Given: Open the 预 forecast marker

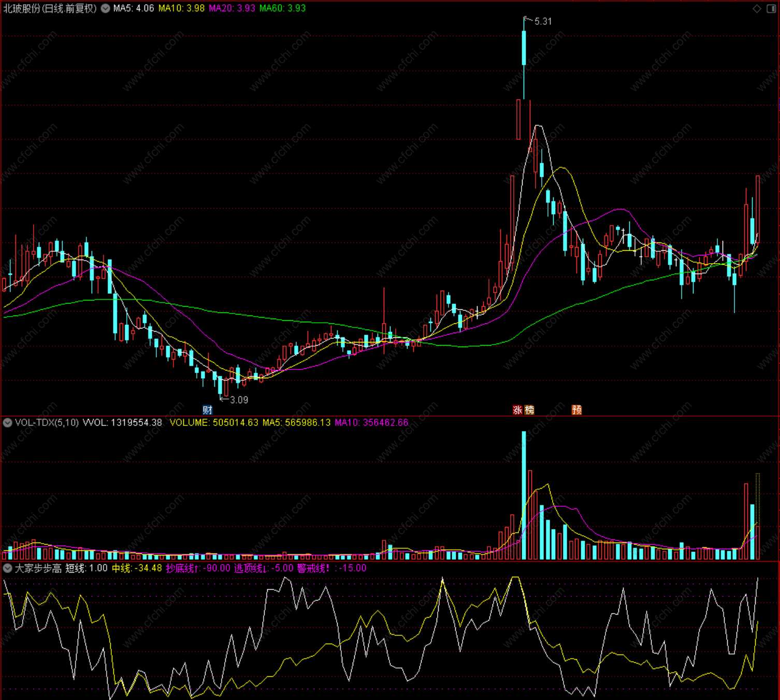Looking at the screenshot, I should point(576,410).
